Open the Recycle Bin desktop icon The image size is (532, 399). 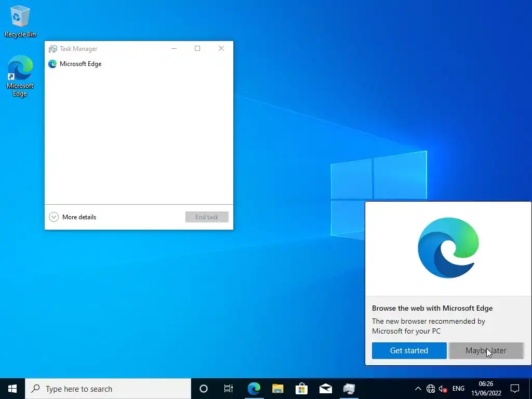pyautogui.click(x=20, y=21)
